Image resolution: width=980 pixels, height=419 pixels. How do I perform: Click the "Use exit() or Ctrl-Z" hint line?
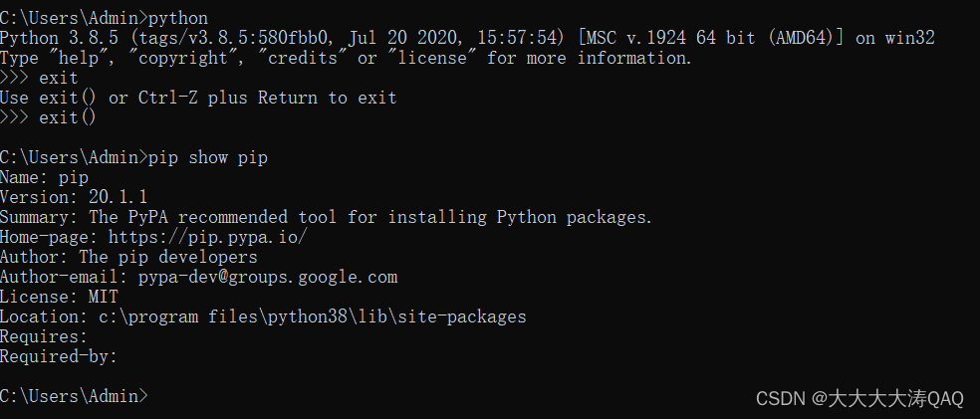197,98
